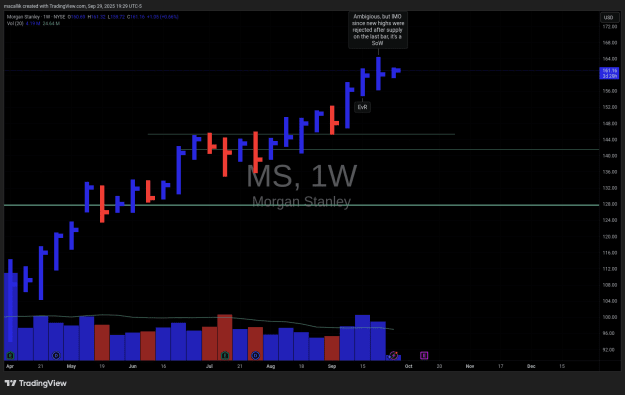This screenshot has width=625, height=395.
Task: Click the 156.00 price axis label
Action: [x=610, y=91]
